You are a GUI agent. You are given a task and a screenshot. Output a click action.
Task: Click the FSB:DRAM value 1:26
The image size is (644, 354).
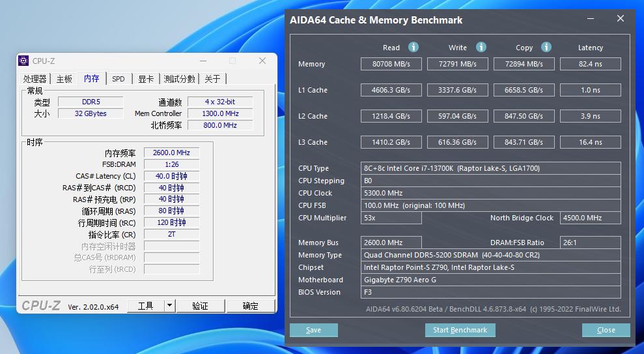[x=172, y=164]
